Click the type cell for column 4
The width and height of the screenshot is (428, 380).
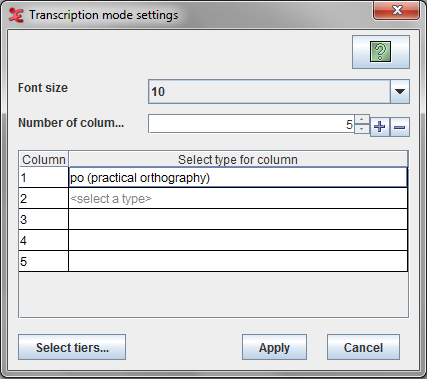238,241
